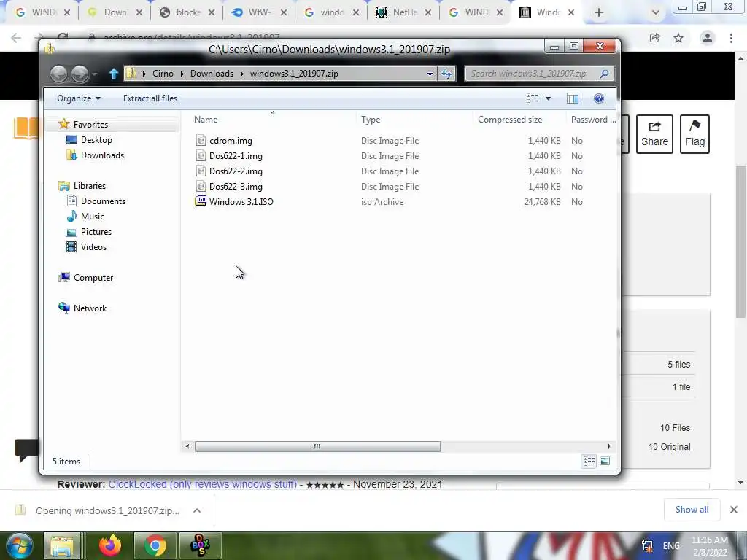Viewport: 747px width, 560px height.
Task: Click right arrow of horizontal scrollbar
Action: [x=609, y=446]
